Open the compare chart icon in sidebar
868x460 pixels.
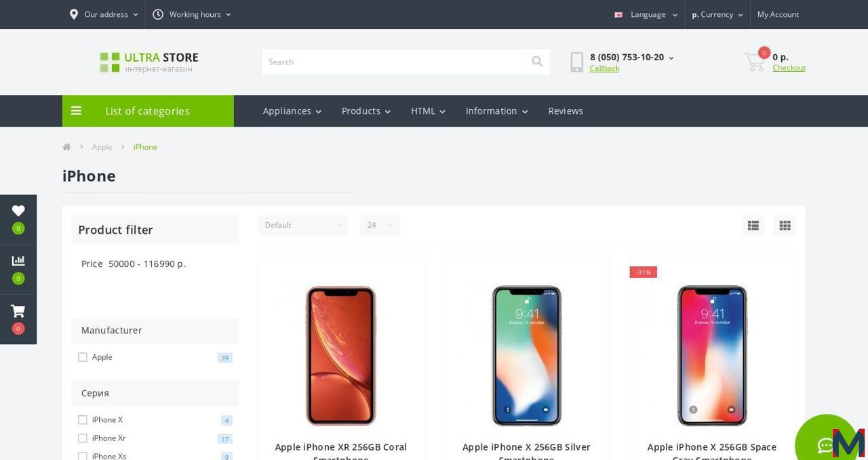18,261
